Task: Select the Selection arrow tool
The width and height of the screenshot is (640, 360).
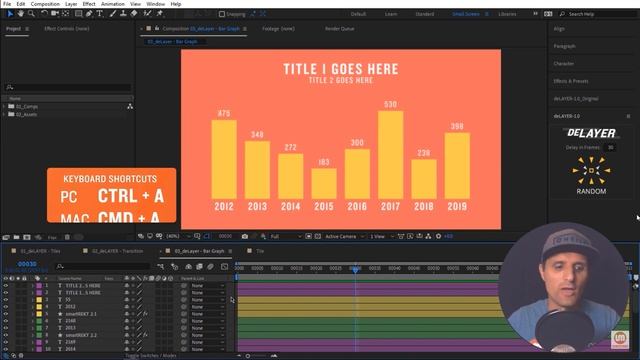Action: (x=10, y=14)
